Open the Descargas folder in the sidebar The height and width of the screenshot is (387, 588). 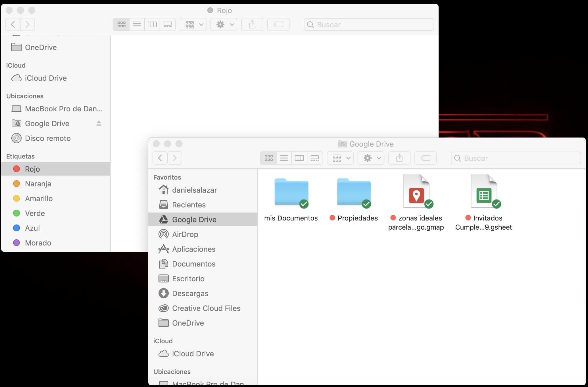tap(190, 294)
